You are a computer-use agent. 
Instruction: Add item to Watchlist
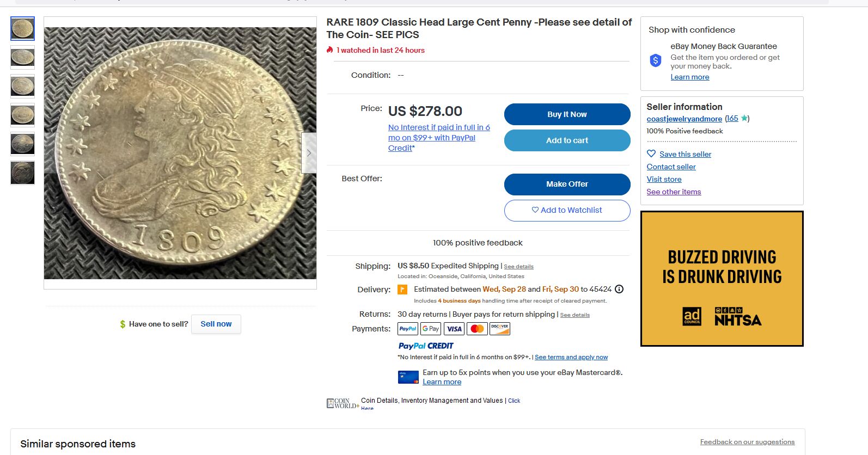(567, 210)
